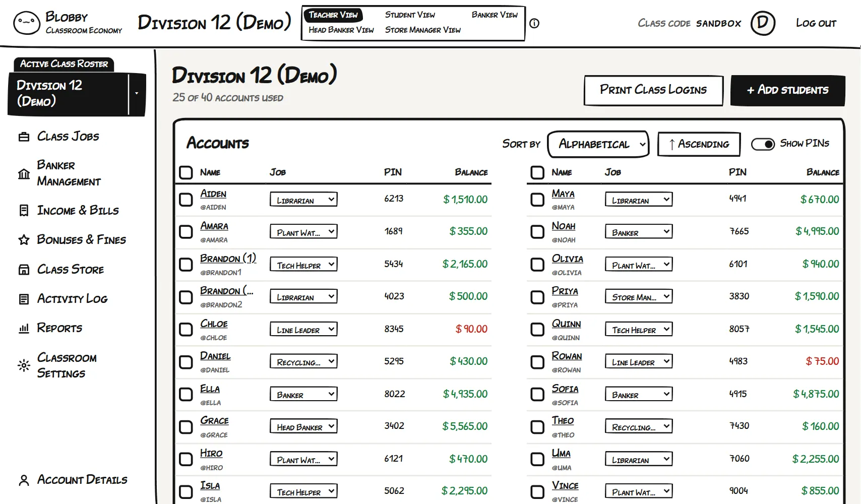Click the Log Out link
Image resolution: width=861 pixels, height=504 pixels.
[816, 23]
